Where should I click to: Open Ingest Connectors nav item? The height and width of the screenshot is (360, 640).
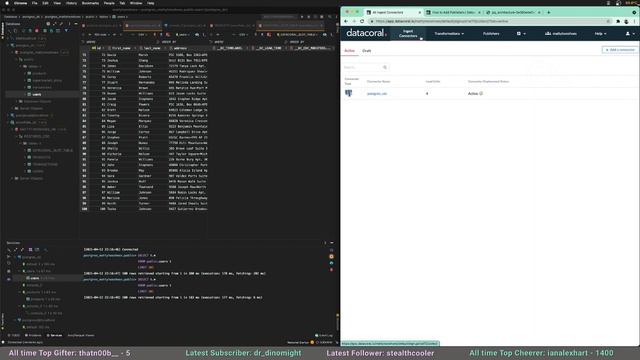408,33
